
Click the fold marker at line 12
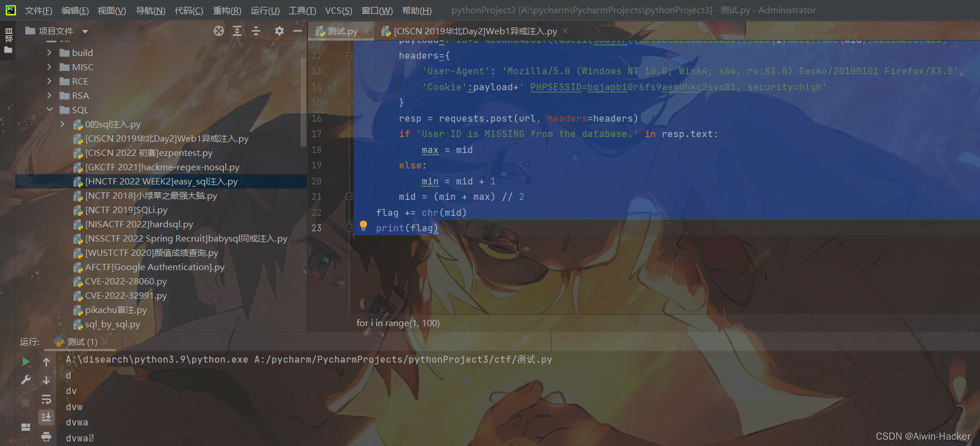[x=349, y=55]
